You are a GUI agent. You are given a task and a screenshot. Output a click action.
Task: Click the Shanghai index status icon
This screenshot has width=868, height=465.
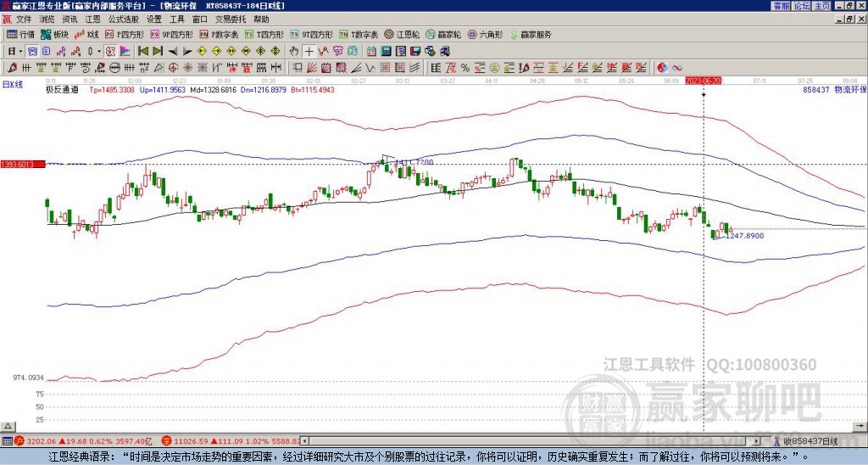[x=19, y=441]
